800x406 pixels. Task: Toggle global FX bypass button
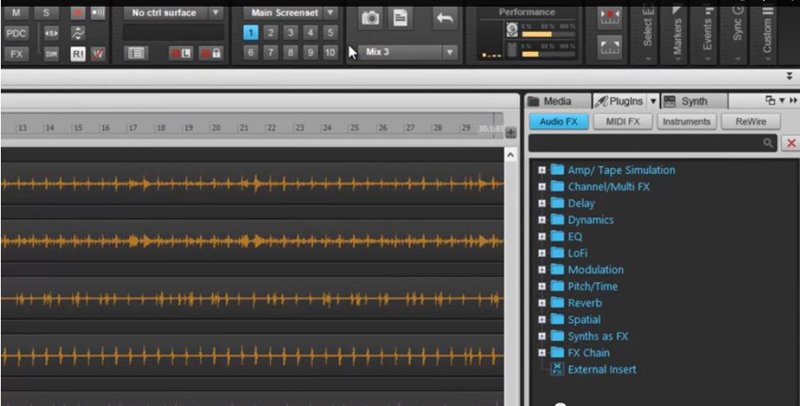pyautogui.click(x=16, y=54)
